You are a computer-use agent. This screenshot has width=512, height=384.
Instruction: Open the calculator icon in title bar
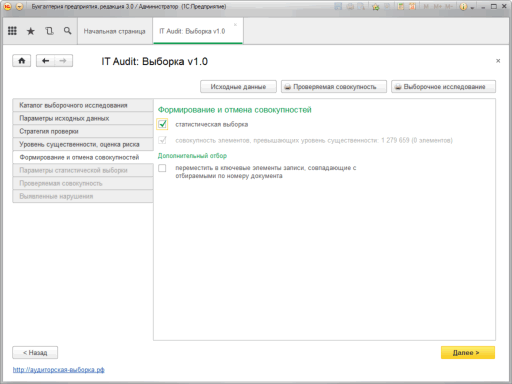pyautogui.click(x=401, y=6)
